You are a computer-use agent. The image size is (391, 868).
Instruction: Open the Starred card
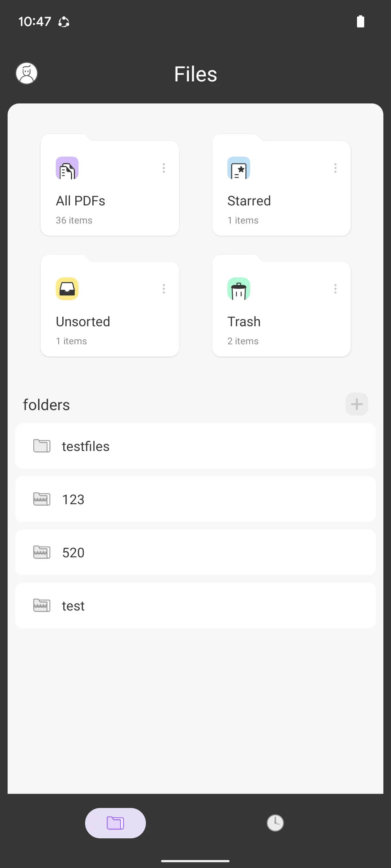(281, 203)
